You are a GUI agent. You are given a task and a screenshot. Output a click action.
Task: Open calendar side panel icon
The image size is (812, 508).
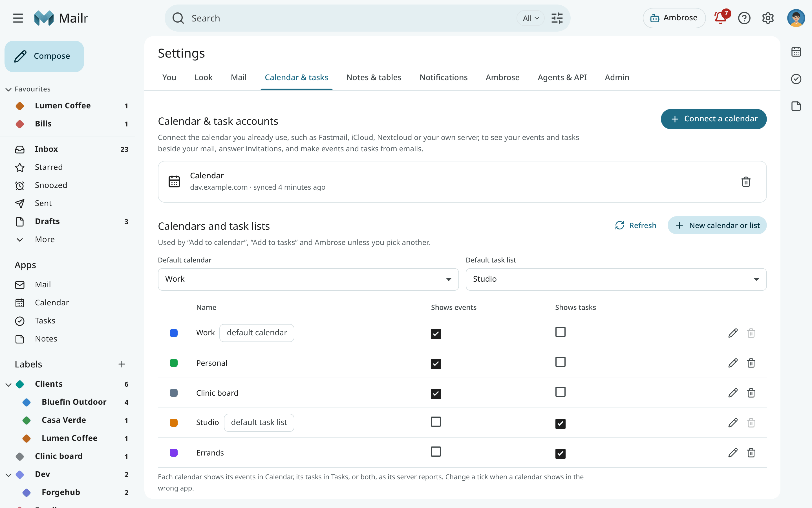click(x=796, y=52)
